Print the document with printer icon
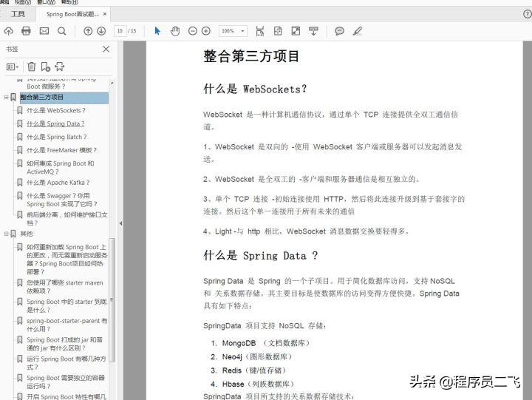 point(26,31)
